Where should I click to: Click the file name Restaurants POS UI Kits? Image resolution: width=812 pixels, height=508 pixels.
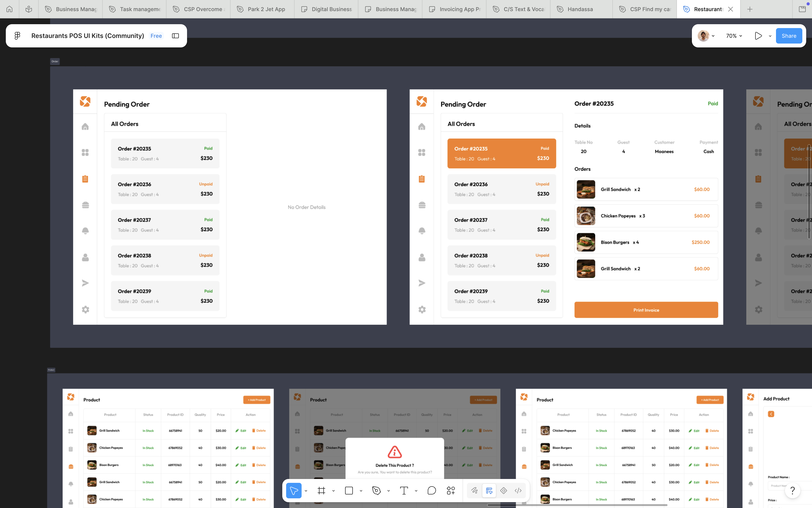87,36
